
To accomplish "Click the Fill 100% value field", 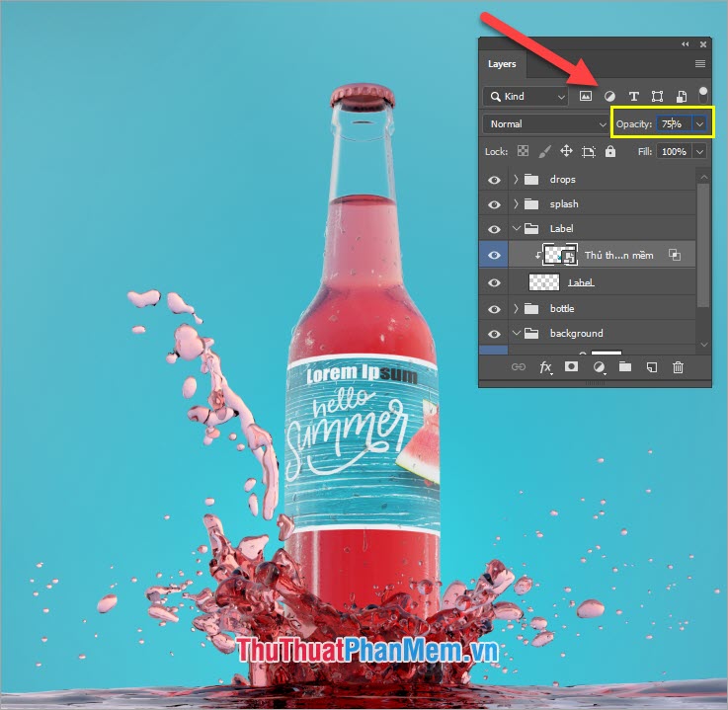I will tap(674, 152).
